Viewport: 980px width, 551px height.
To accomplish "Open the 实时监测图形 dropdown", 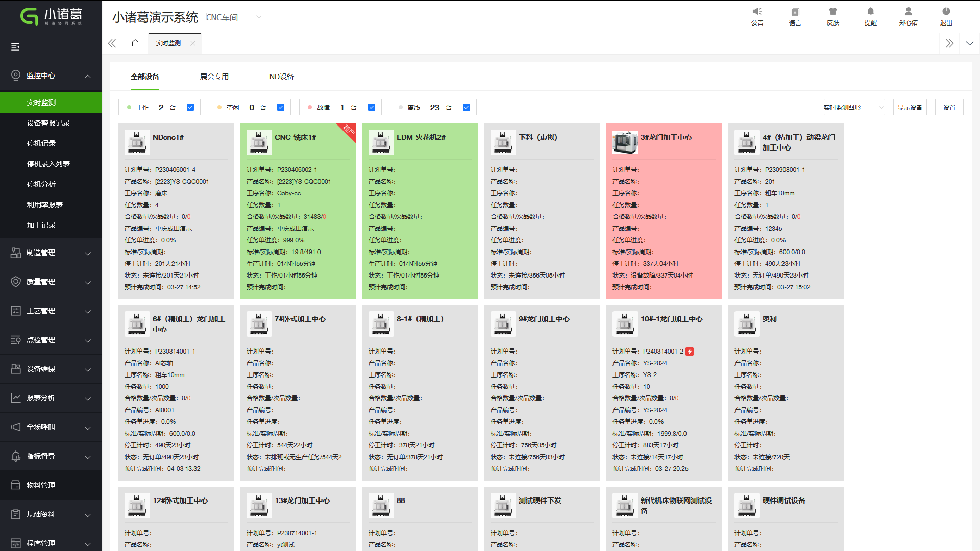I will (853, 107).
